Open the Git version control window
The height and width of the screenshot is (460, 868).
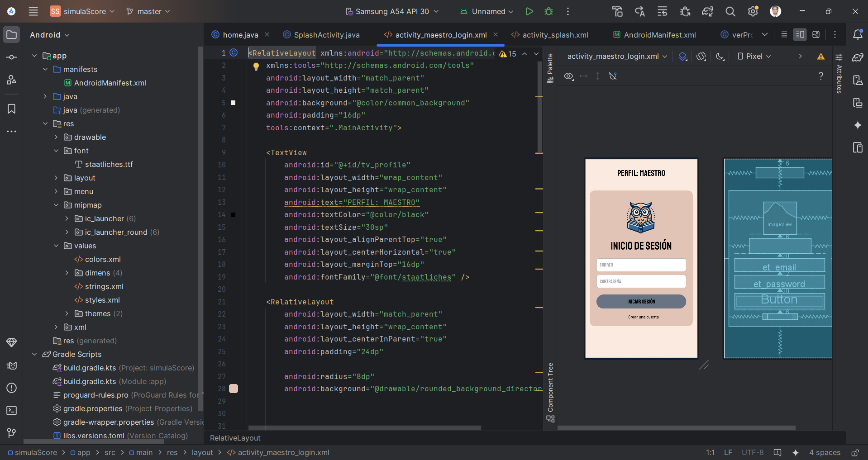pos(11,433)
